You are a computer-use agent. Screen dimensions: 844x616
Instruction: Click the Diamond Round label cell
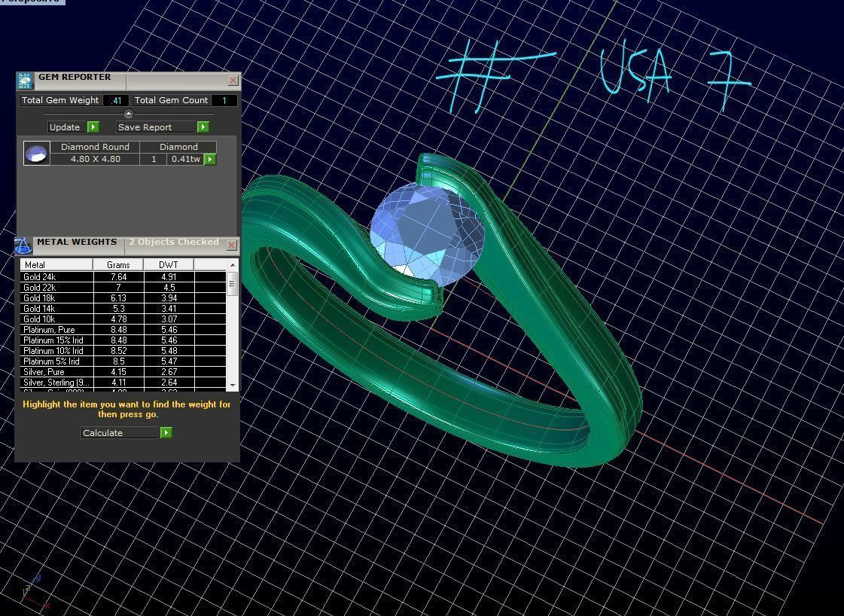[95, 147]
